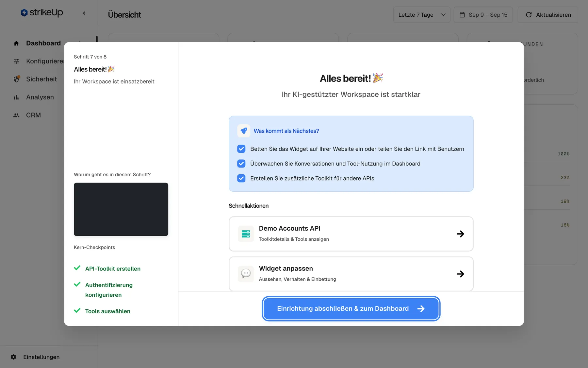
Task: Click the Worum geht es in diesem Schritt? label
Action: point(112,175)
